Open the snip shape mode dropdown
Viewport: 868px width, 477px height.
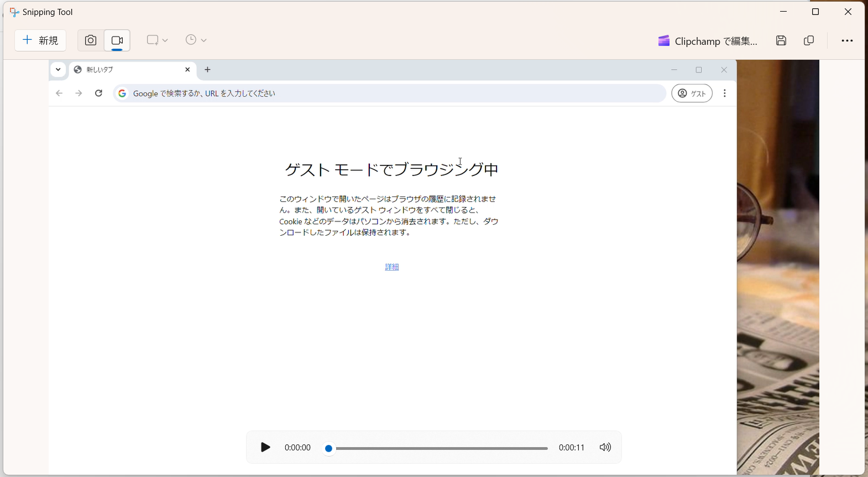(x=157, y=40)
